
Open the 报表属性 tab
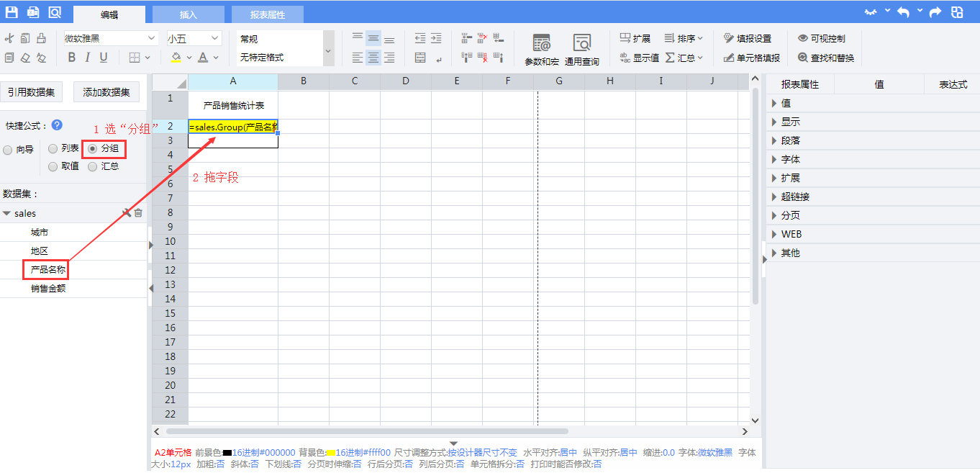click(267, 14)
